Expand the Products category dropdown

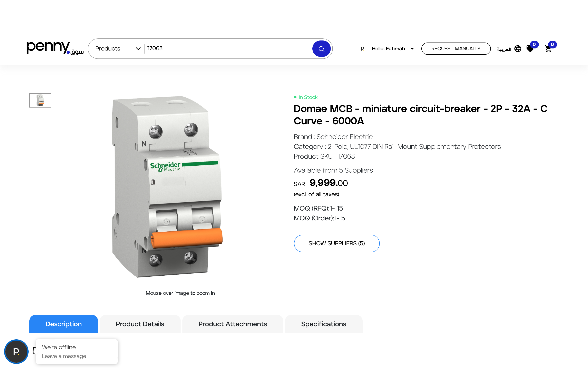[x=118, y=49]
